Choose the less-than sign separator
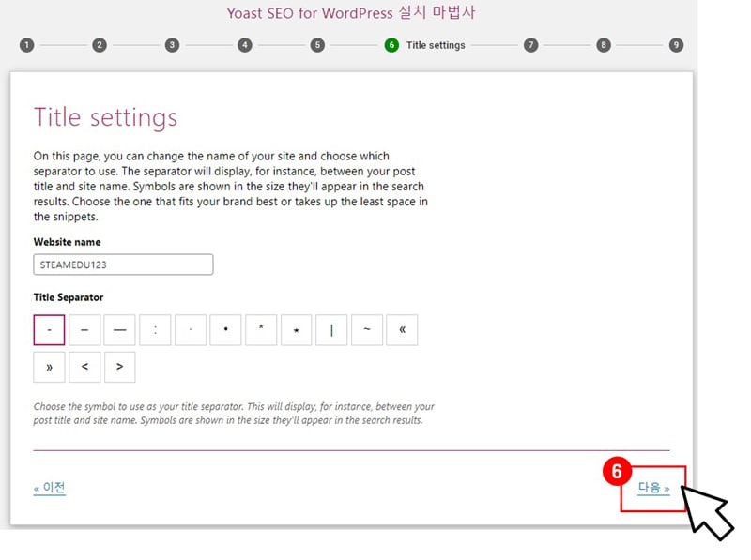 click(x=84, y=367)
